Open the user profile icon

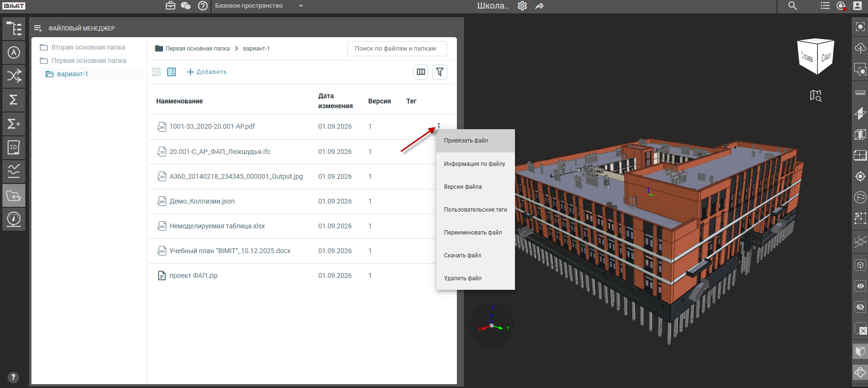(x=858, y=6)
